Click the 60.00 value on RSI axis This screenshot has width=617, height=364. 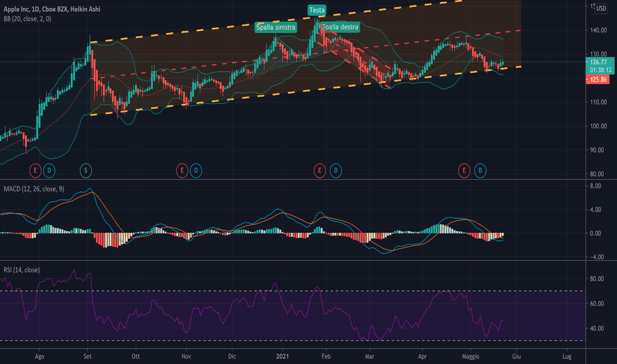[x=597, y=303]
